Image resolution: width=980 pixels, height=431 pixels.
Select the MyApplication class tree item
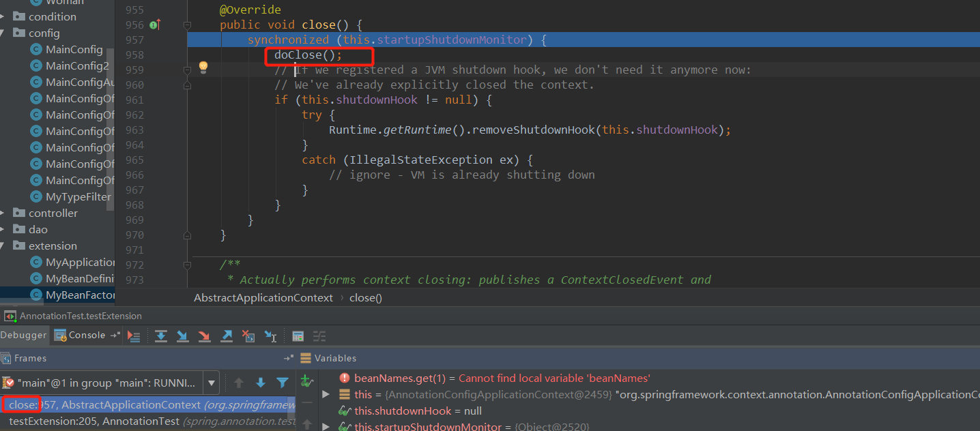click(80, 262)
